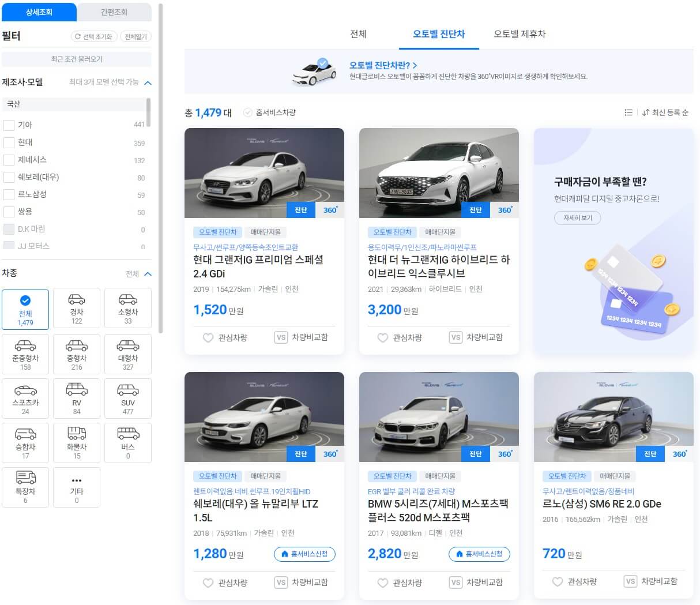Open the 오토벨 진단차란? link
Screen dimensions: 700x605
[383, 65]
